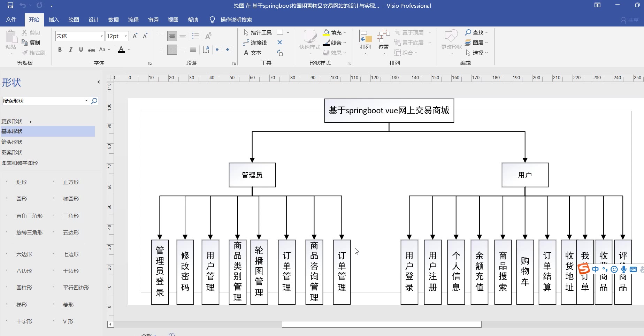Decrease font size with the smaller A
This screenshot has height=336, width=644.
click(145, 36)
